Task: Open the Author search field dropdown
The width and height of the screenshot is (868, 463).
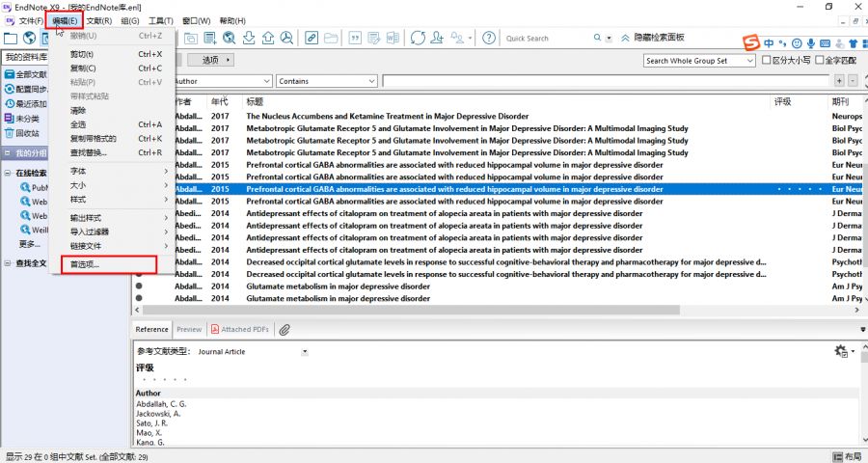Action: (266, 81)
